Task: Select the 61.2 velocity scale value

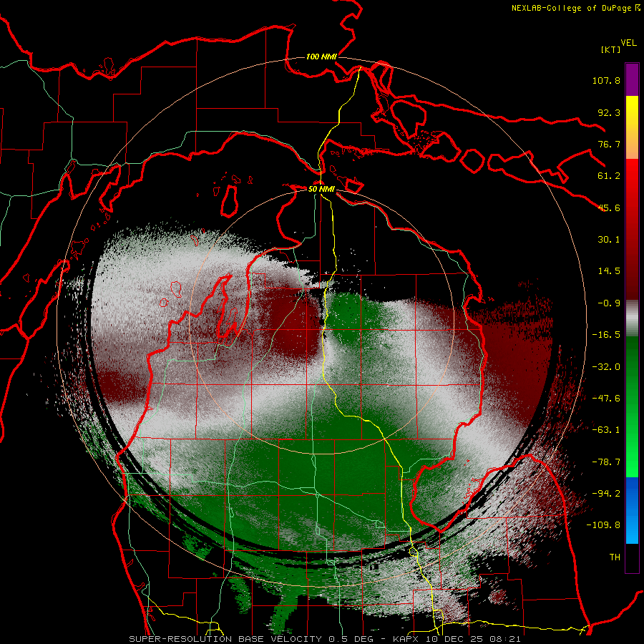Action: click(609, 176)
